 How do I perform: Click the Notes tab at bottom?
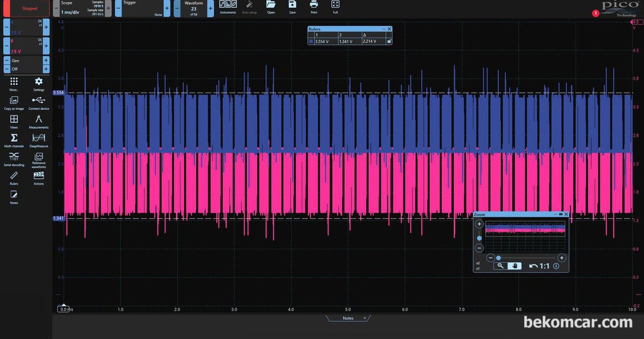pos(348,318)
